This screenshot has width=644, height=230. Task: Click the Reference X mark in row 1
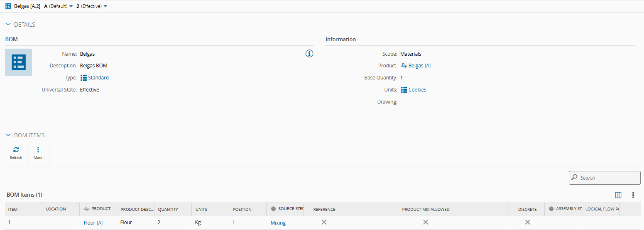[x=324, y=223]
